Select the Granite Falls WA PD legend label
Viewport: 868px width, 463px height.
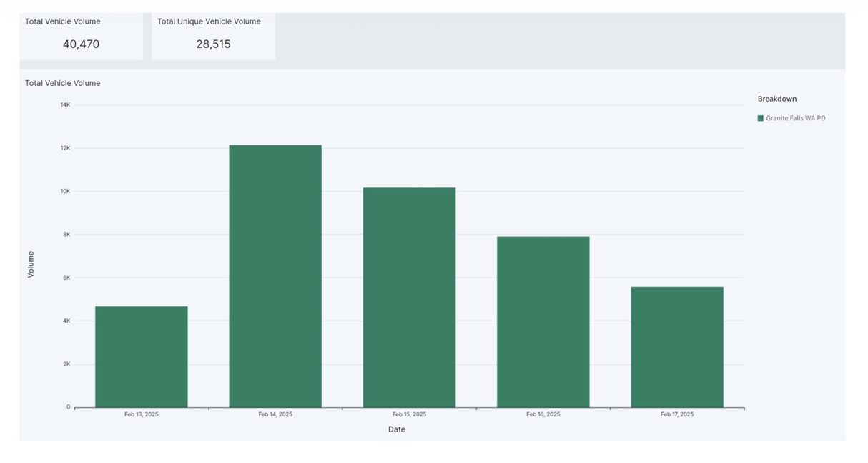[795, 118]
